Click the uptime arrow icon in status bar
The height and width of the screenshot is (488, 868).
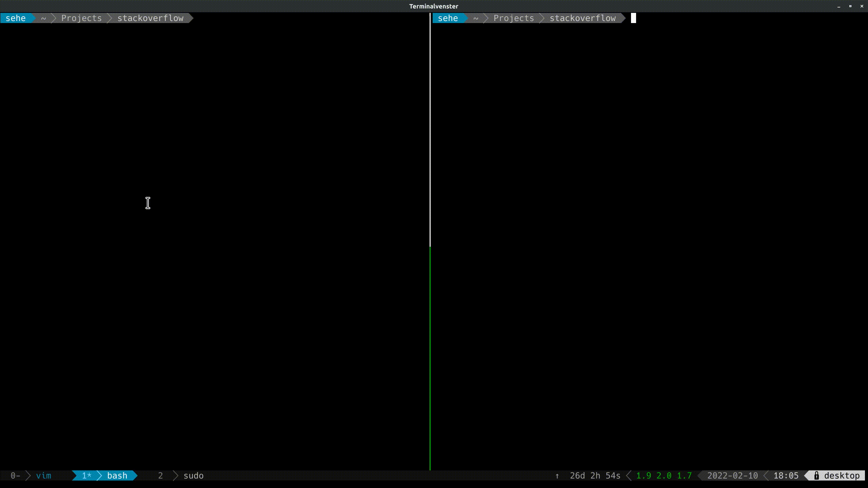pos(557,476)
